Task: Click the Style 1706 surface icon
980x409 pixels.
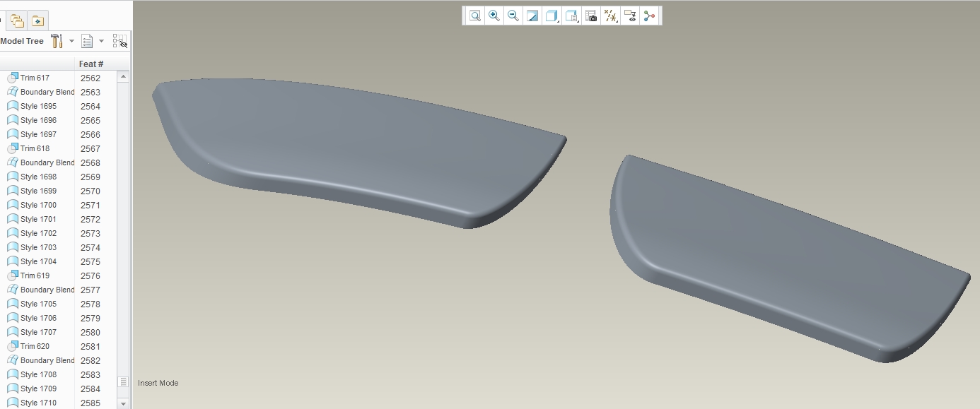Action: 12,318
